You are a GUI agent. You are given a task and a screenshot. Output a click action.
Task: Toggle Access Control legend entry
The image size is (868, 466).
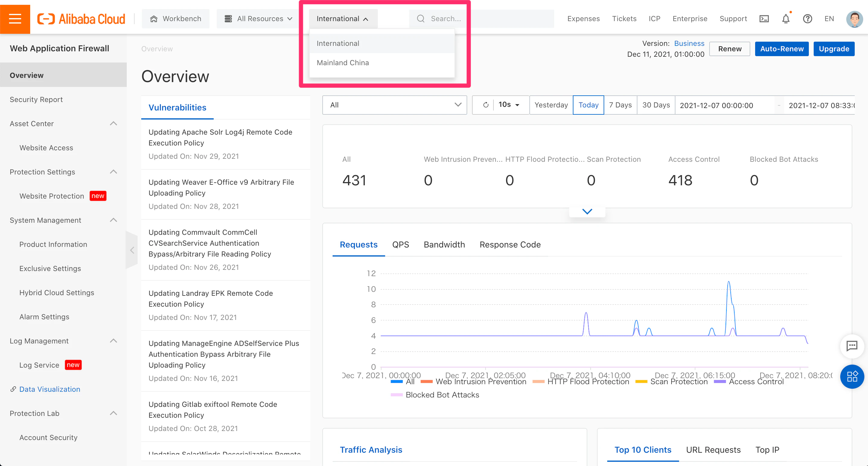click(x=749, y=382)
